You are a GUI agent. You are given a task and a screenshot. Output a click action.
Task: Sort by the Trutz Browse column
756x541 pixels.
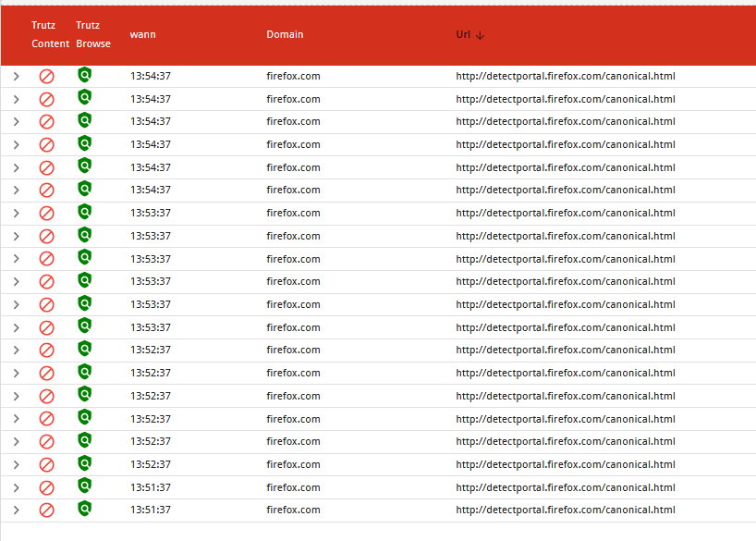pos(92,34)
